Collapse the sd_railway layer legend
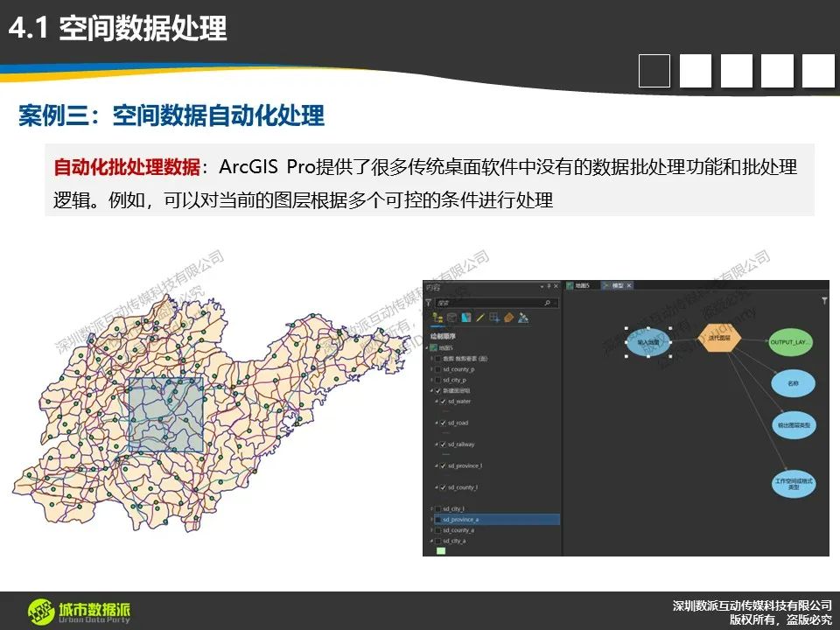Image resolution: width=840 pixels, height=630 pixels. point(437,444)
